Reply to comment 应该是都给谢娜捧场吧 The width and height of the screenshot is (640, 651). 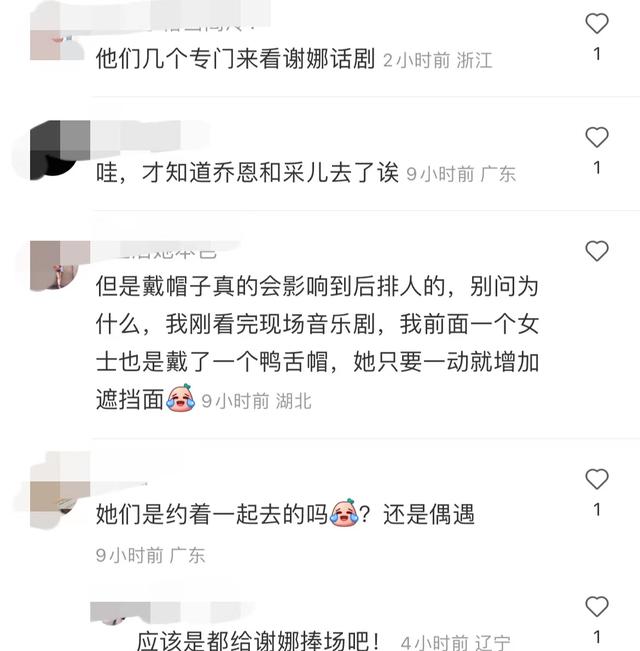point(257,640)
